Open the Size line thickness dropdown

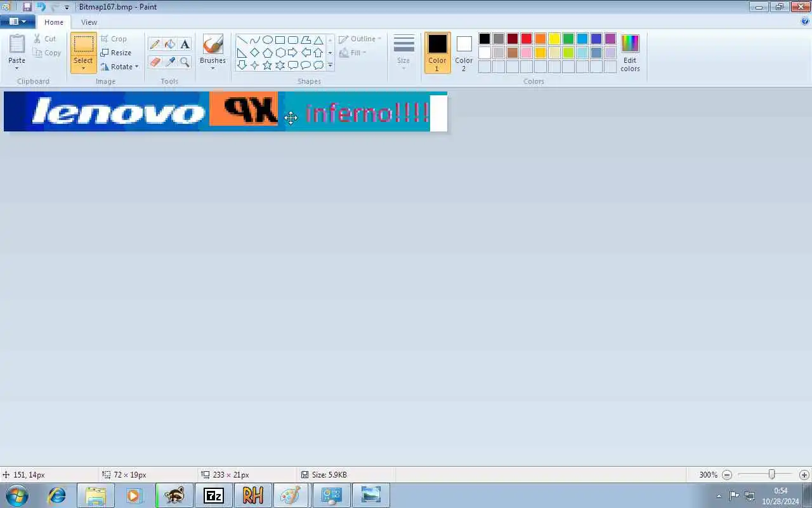coord(403,52)
